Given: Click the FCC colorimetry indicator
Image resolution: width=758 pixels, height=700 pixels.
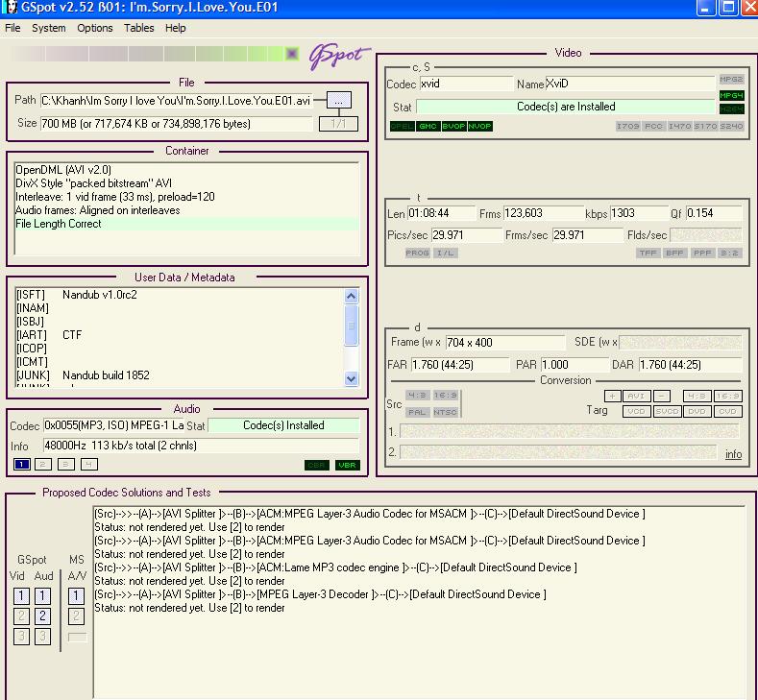Looking at the screenshot, I should point(653,126).
